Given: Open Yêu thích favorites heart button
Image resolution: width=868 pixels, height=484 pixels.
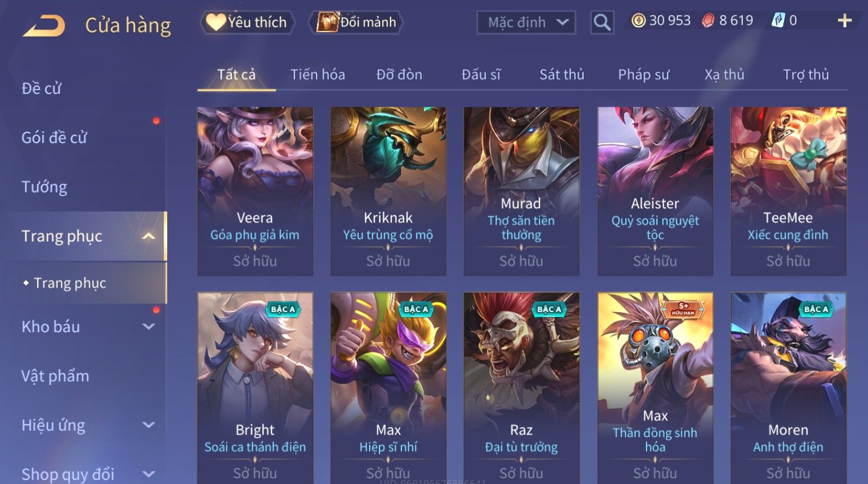Looking at the screenshot, I should [247, 22].
